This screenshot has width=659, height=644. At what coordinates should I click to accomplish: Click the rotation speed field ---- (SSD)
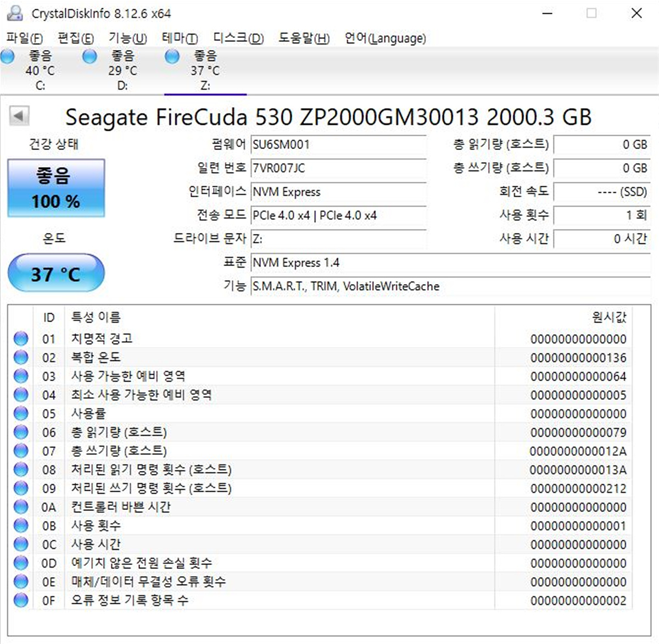[x=602, y=192]
